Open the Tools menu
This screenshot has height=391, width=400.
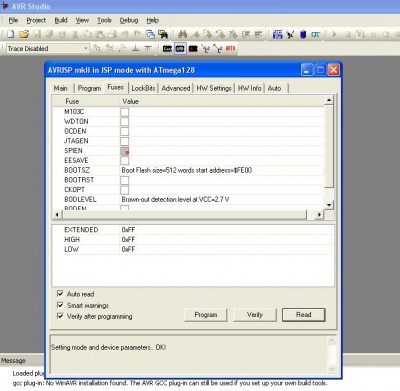[104, 20]
